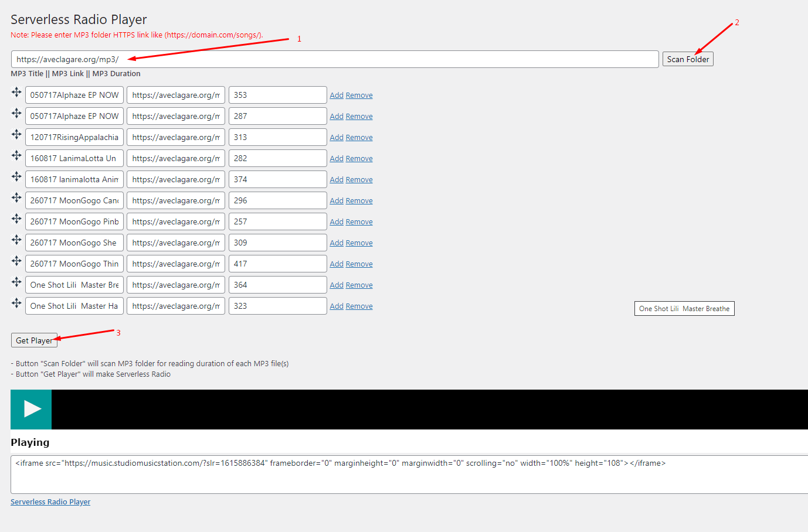Click the move handle for the 374-duration row
The image size is (808, 532).
point(16,176)
